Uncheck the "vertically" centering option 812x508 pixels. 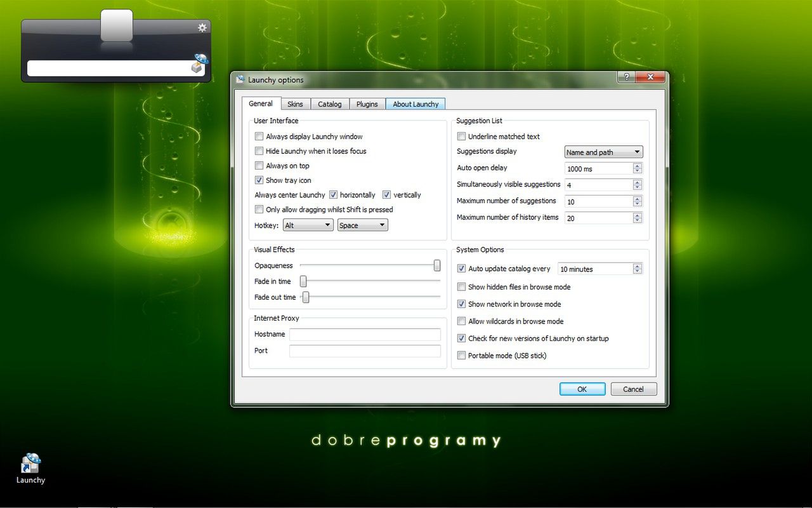[x=386, y=194]
